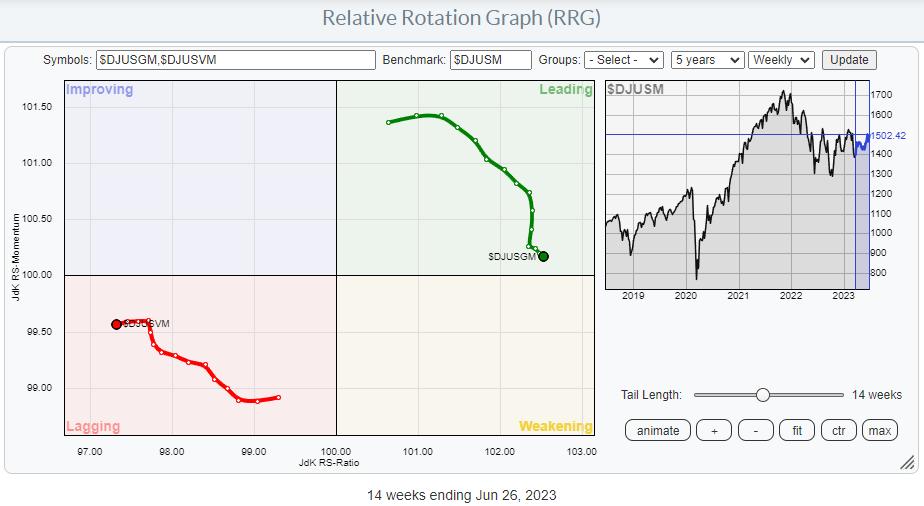
Task: Click the Improving quadrant label
Action: pyautogui.click(x=99, y=90)
